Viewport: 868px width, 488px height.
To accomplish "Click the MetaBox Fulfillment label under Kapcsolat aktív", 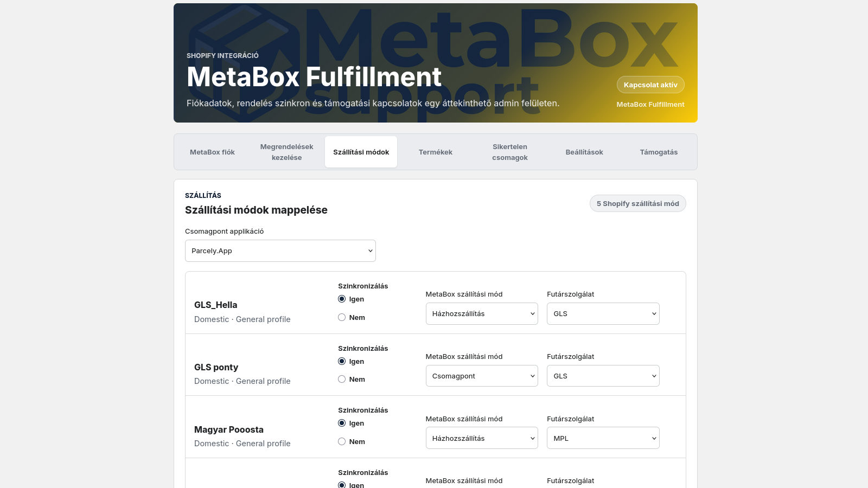I will 650,105.
